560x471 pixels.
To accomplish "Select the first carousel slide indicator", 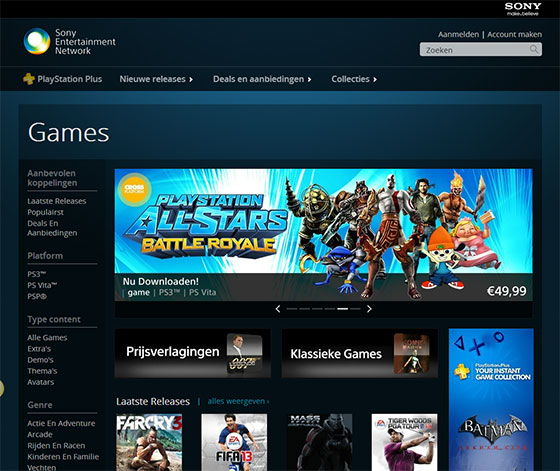I will (x=292, y=309).
